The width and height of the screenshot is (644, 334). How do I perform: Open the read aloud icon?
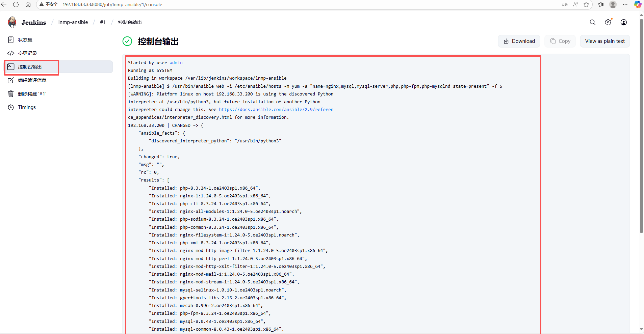coord(576,4)
